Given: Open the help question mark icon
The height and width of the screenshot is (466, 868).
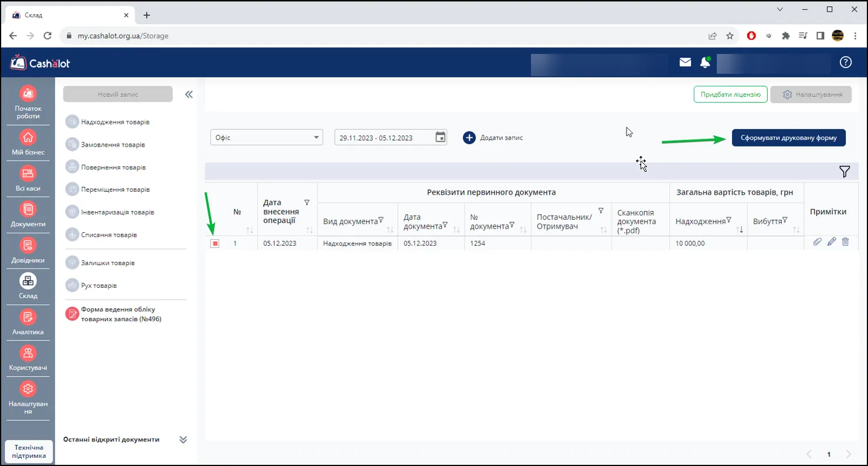Looking at the screenshot, I should (x=845, y=62).
